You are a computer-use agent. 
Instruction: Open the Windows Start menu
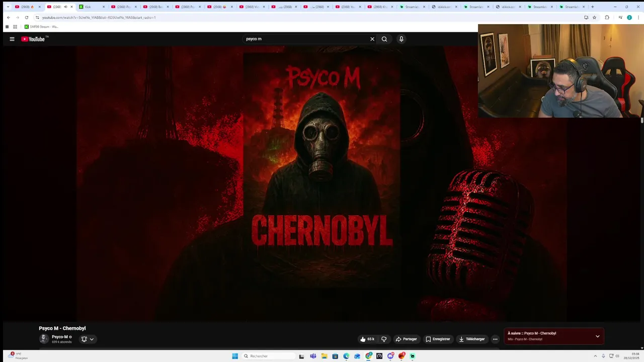(235, 356)
